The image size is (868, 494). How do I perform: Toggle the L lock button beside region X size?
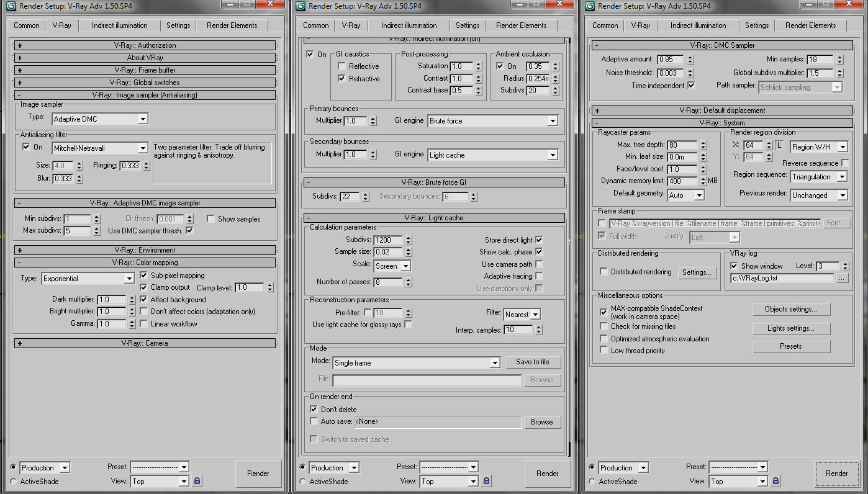780,146
